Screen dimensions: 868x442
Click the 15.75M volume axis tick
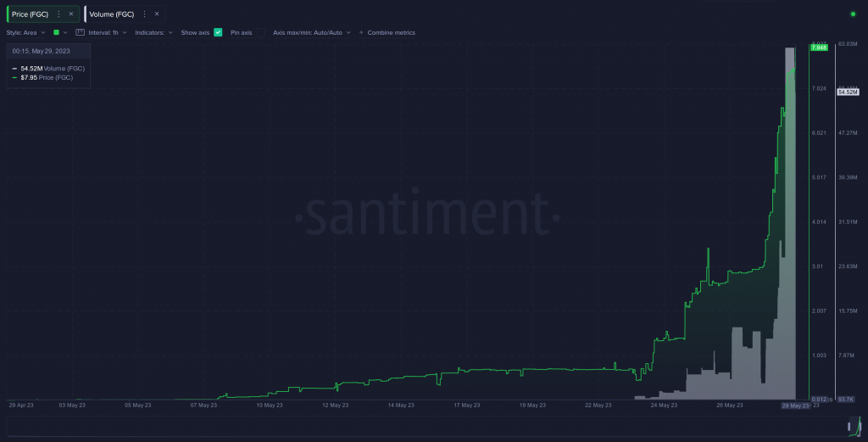tap(848, 311)
